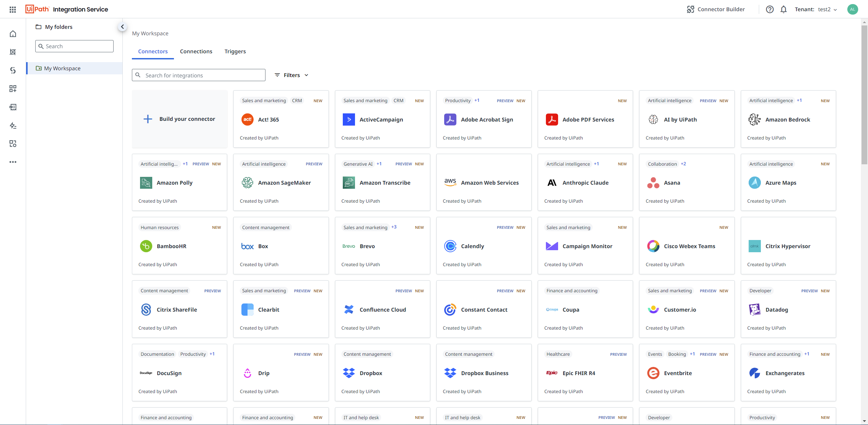Click Search for integrations field

point(199,75)
